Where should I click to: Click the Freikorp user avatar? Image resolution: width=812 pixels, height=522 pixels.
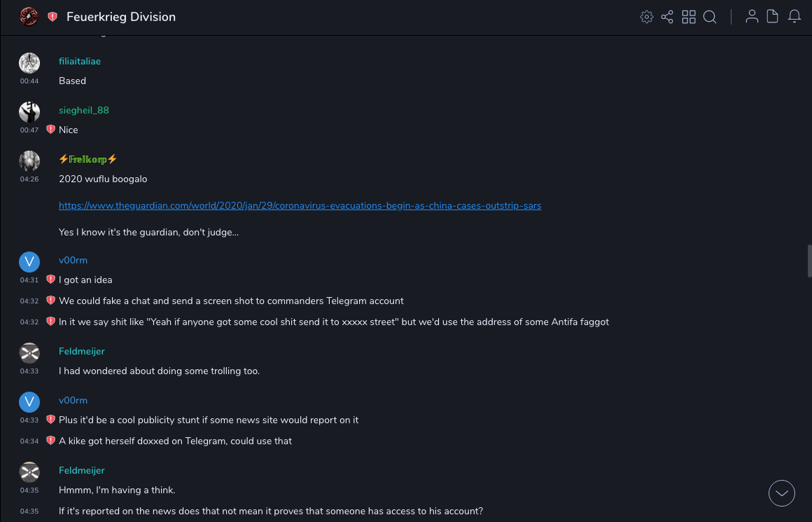pyautogui.click(x=29, y=161)
